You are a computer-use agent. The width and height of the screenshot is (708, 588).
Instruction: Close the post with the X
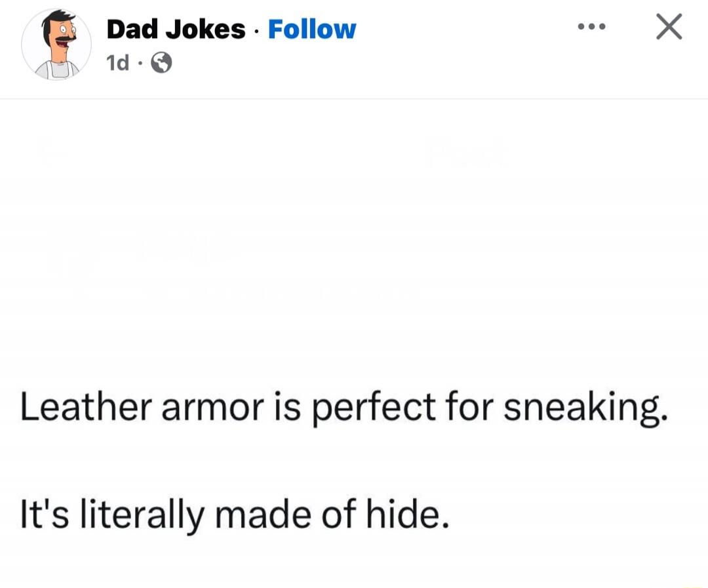(668, 28)
